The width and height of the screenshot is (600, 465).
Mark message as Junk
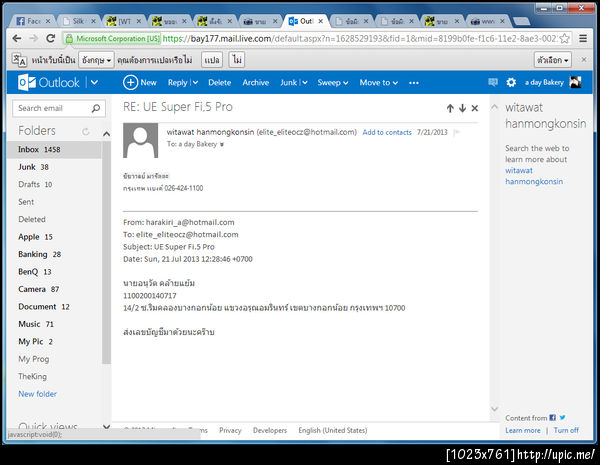pos(289,82)
